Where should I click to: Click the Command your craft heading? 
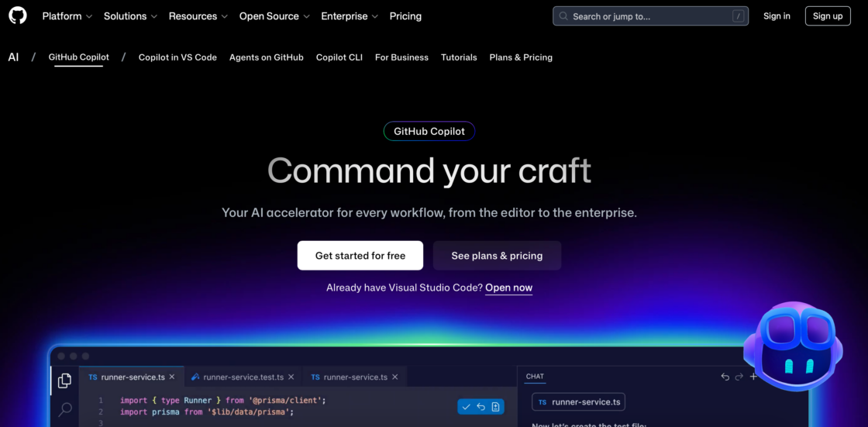pos(429,170)
